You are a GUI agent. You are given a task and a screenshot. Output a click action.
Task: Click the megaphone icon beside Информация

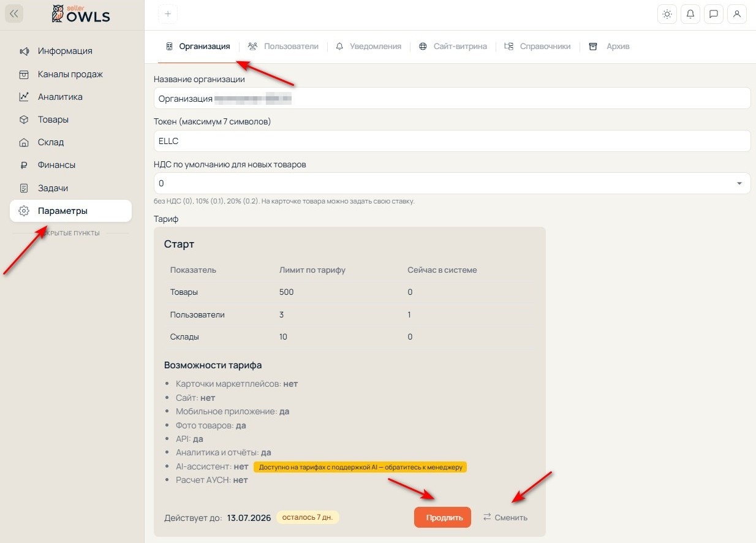tap(24, 51)
